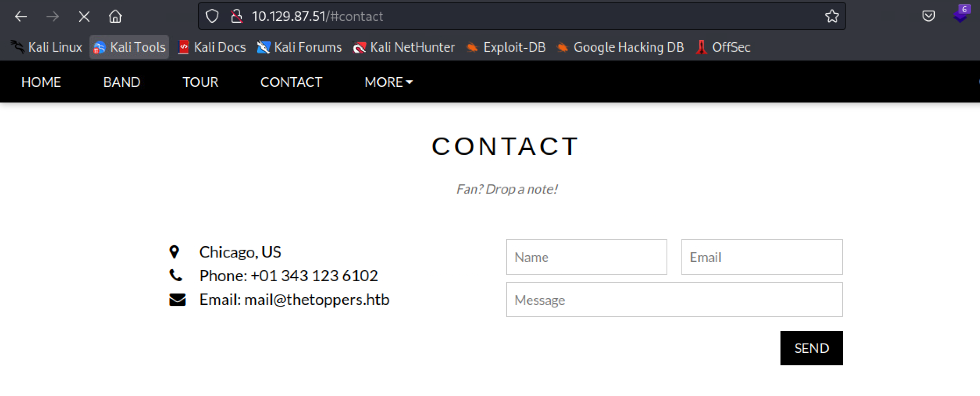980x396 pixels.
Task: Open the Kali Tools bookmark
Action: click(129, 47)
